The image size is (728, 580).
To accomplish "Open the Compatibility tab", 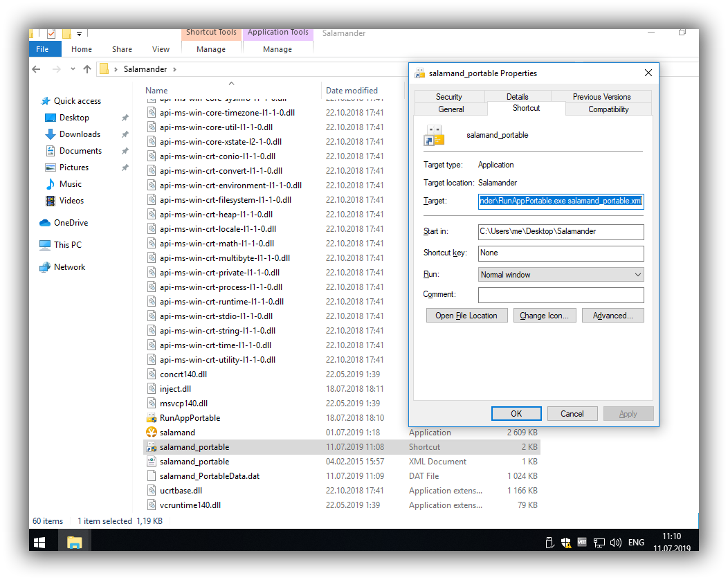I will 609,109.
